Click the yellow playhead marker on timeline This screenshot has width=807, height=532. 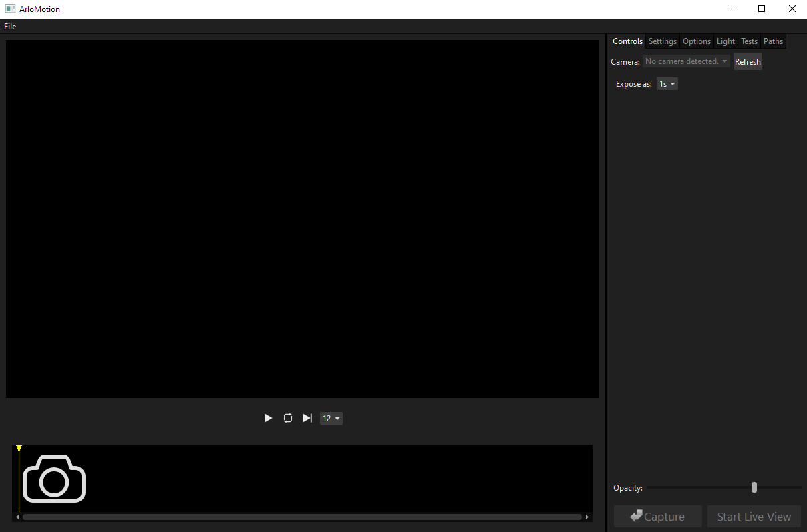(19, 449)
